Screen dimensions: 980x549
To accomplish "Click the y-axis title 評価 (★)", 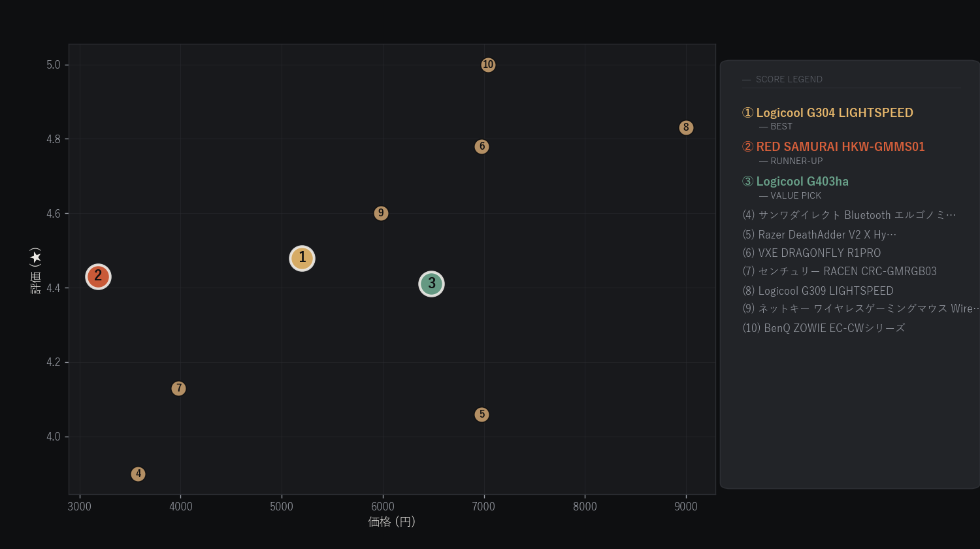I will [x=36, y=270].
